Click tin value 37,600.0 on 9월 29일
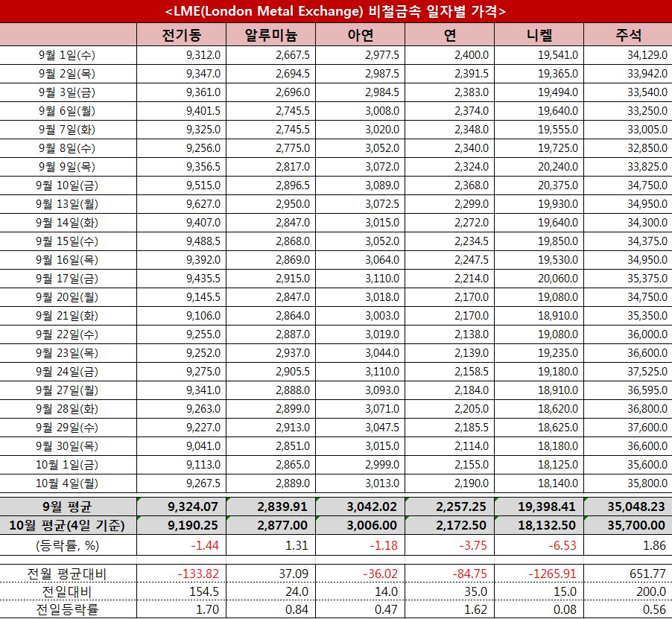This screenshot has width=672, height=619. point(647,428)
